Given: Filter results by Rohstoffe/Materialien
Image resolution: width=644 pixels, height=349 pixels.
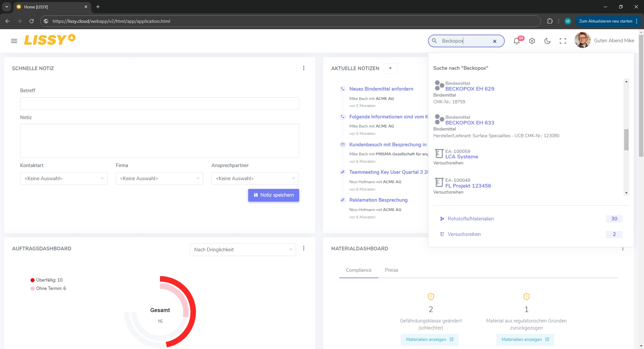Looking at the screenshot, I should 471,219.
